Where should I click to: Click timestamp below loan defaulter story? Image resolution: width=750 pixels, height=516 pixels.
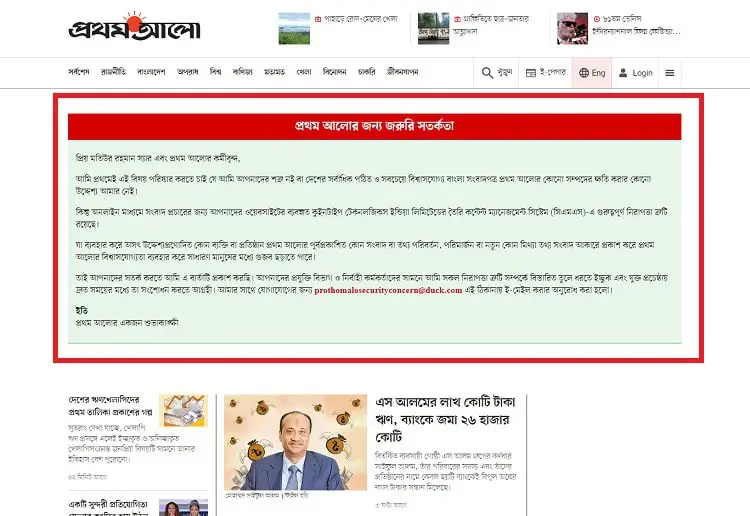pyautogui.click(x=88, y=477)
